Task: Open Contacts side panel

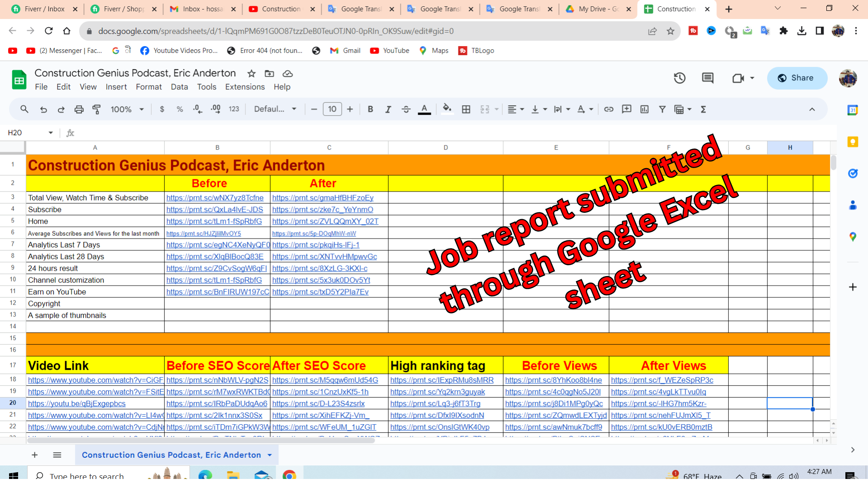Action: (x=853, y=205)
